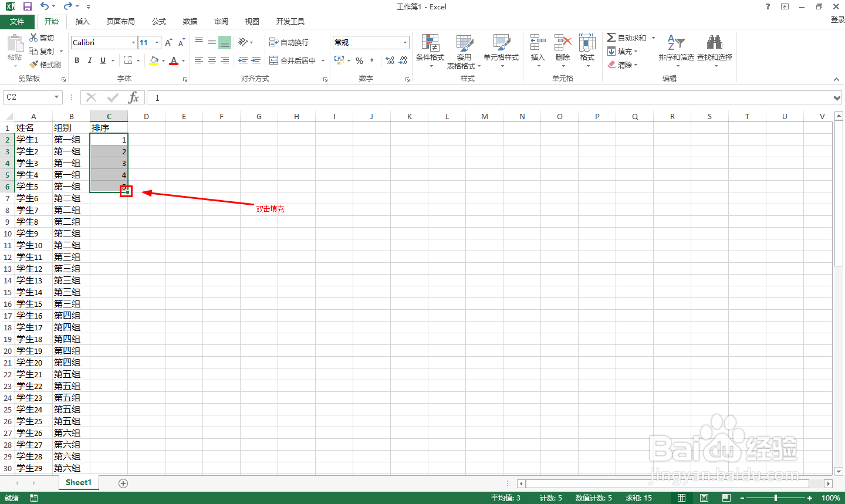Increase decimal places

(x=390, y=60)
